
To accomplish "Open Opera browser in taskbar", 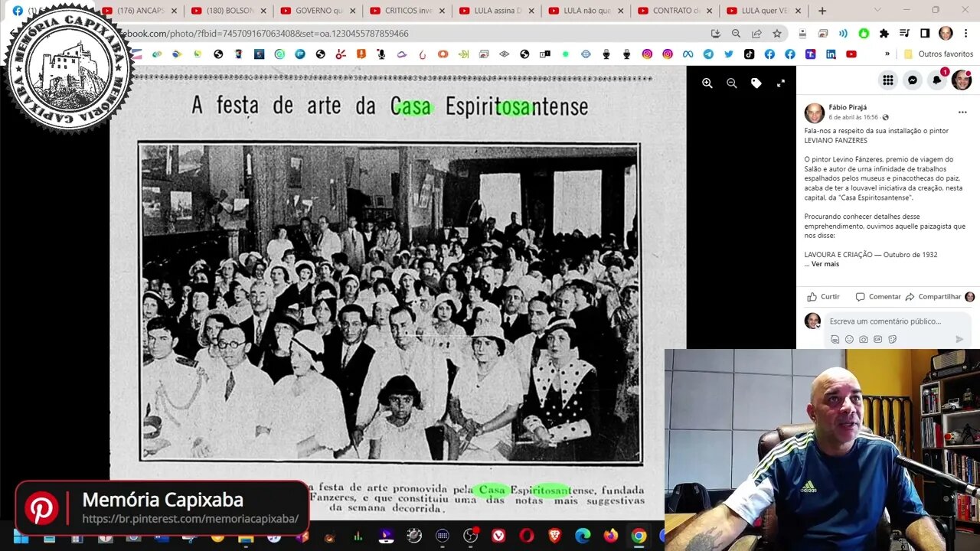I will [x=527, y=536].
